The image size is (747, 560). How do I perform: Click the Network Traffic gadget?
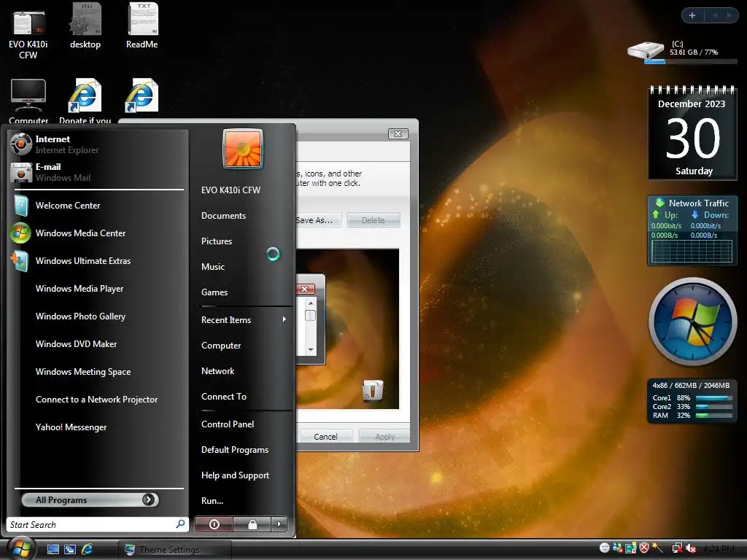click(692, 230)
